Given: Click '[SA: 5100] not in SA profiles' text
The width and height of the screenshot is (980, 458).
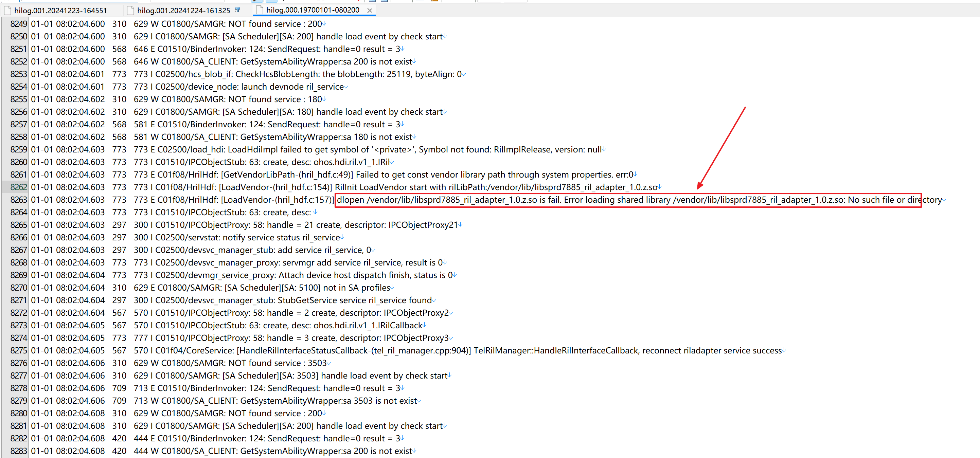Looking at the screenshot, I should click(336, 287).
